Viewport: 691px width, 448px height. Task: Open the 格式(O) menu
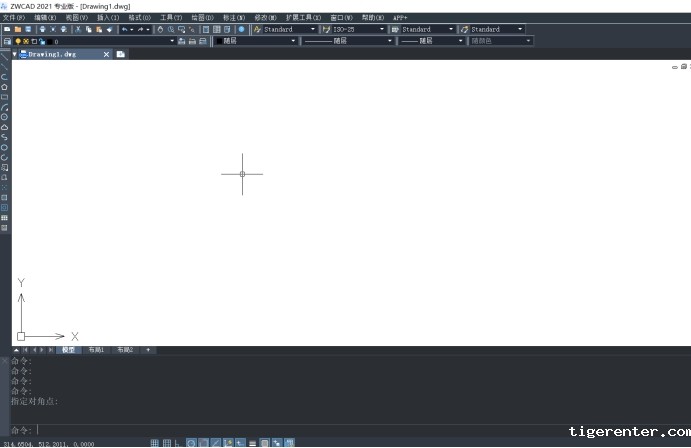tap(139, 17)
